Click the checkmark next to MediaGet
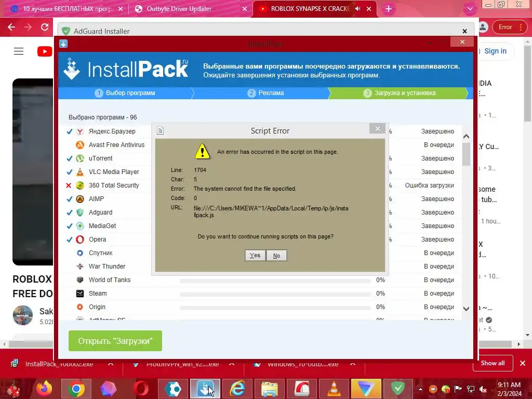This screenshot has width=532, height=399. [69, 226]
